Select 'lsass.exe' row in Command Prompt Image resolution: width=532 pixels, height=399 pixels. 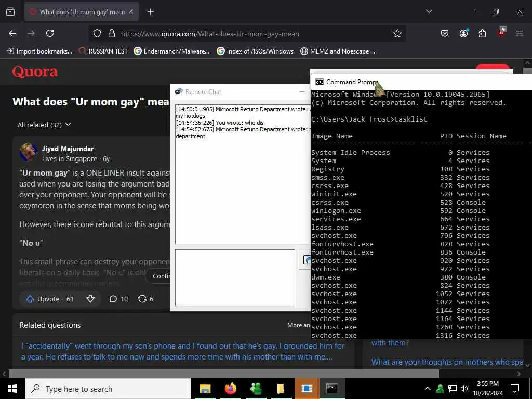(x=401, y=228)
